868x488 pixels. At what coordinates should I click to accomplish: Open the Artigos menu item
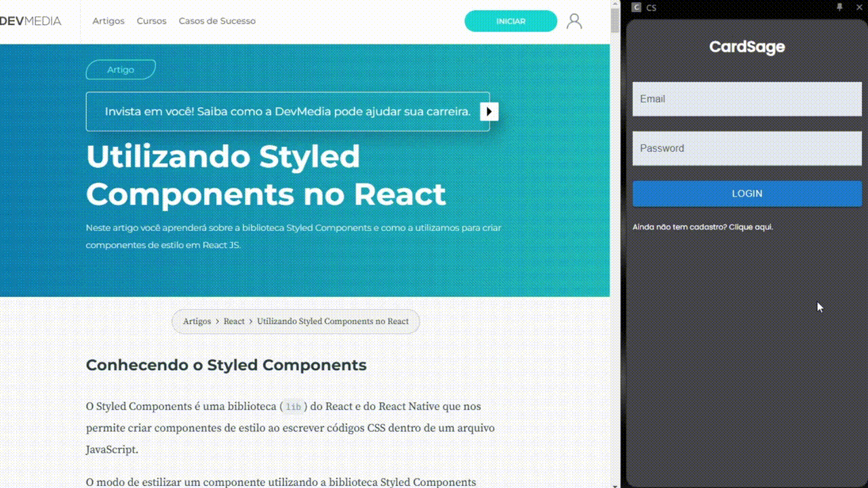tap(108, 21)
